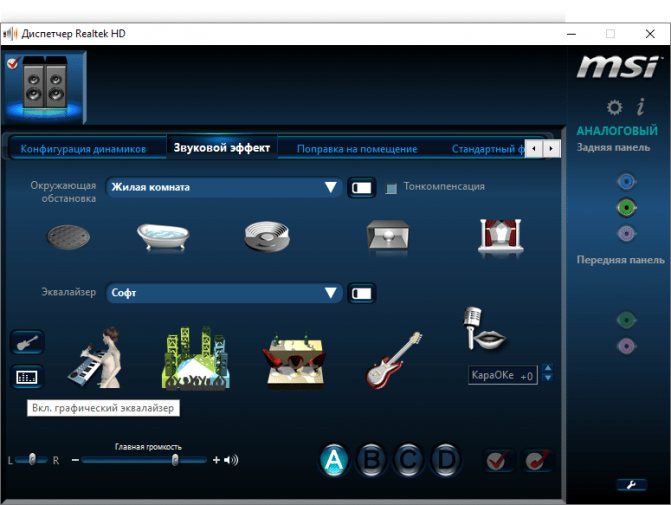Click the Окружающая обстановка label
Screen dimensions: 671x505
(x=63, y=192)
